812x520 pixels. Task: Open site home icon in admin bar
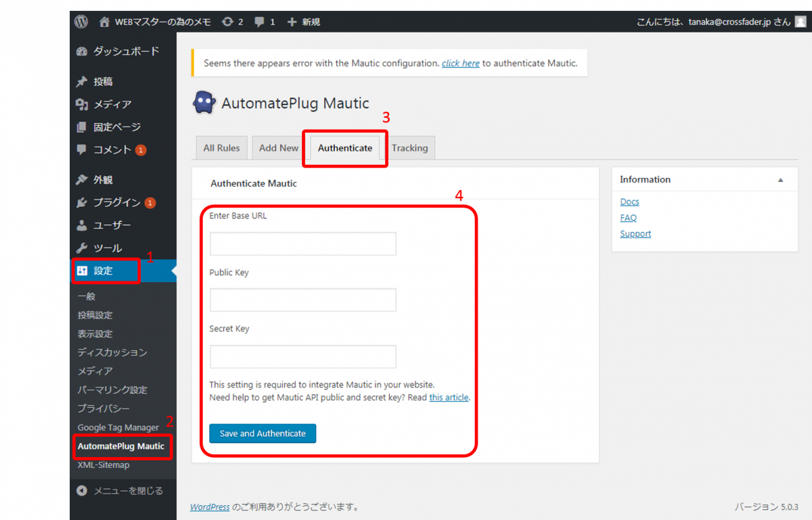[x=104, y=22]
